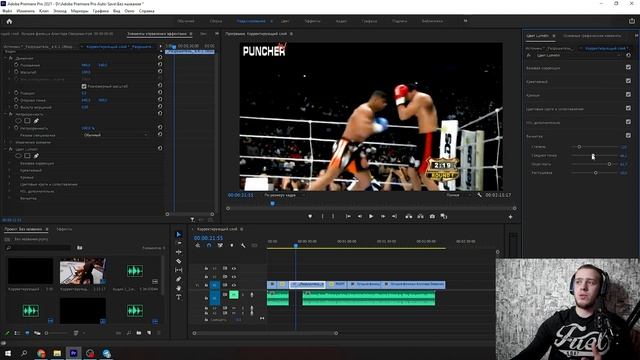
Task: Click New Bin icon in Project panel
Action: point(139,333)
